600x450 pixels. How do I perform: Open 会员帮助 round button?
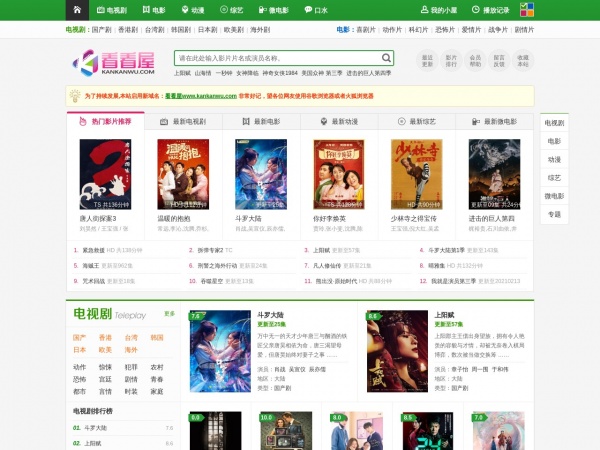[475, 60]
